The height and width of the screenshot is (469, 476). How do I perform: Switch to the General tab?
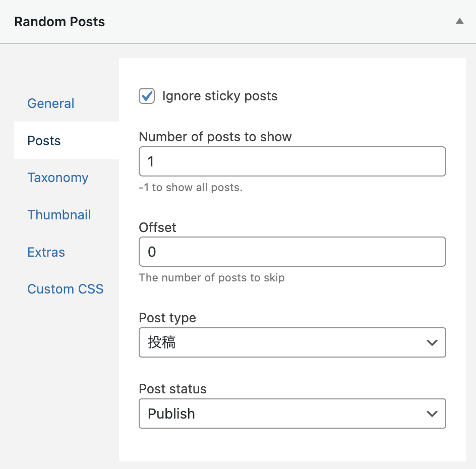pyautogui.click(x=50, y=103)
